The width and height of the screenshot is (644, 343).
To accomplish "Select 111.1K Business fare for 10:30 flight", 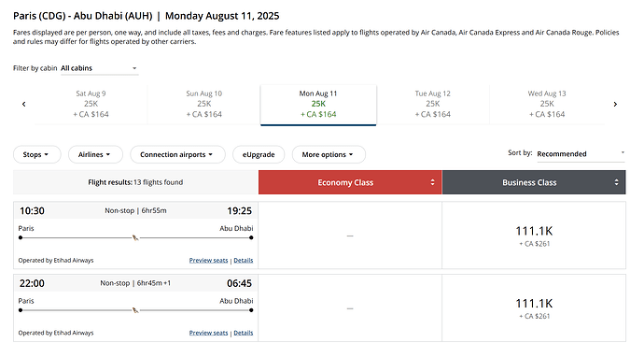I will (x=534, y=236).
